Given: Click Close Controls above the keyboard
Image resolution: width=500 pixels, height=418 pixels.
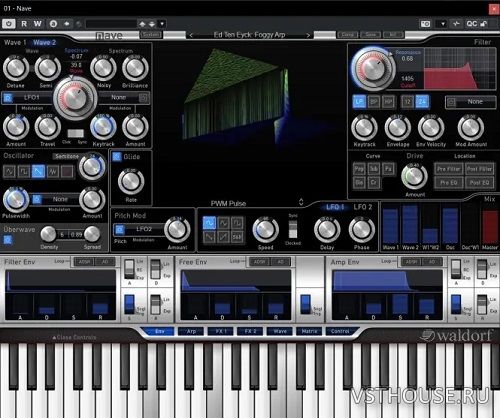Looking at the screenshot, I should pyautogui.click(x=74, y=337).
